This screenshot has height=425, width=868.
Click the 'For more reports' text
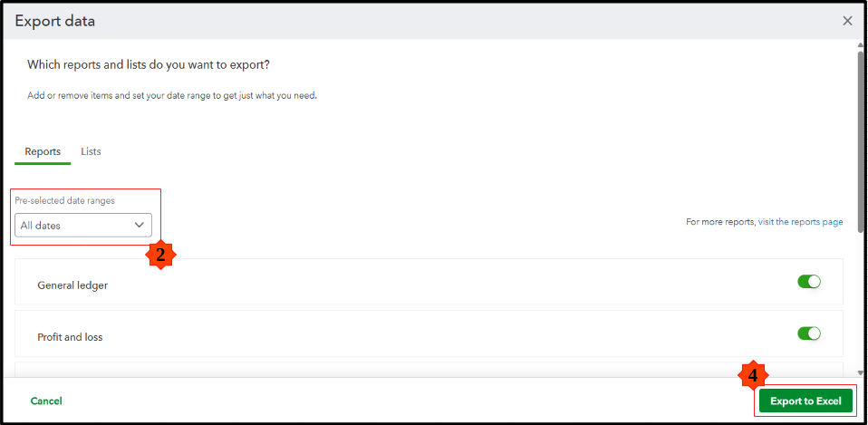720,222
